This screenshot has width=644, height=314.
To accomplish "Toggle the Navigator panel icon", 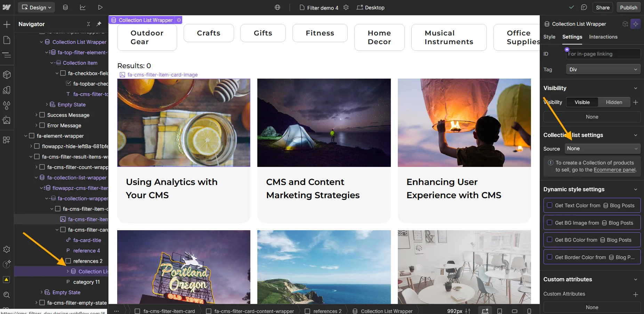I will point(7,55).
